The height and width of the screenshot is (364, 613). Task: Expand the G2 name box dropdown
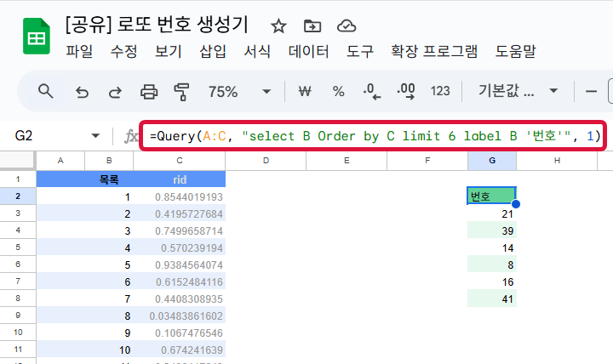pyautogui.click(x=95, y=136)
